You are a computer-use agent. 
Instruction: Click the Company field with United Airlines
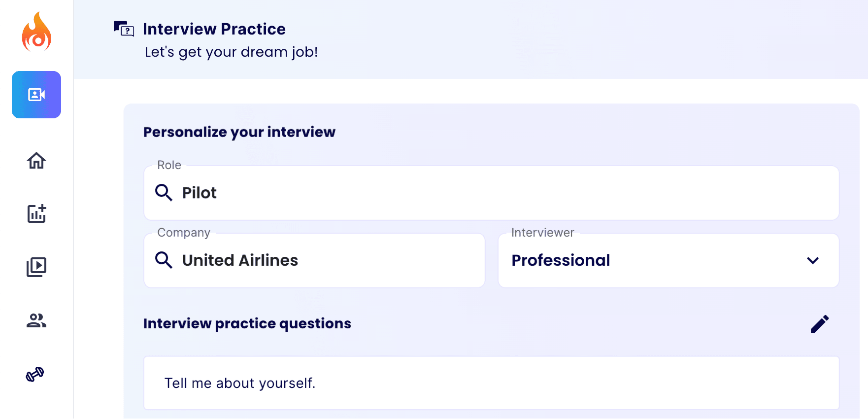(x=314, y=260)
